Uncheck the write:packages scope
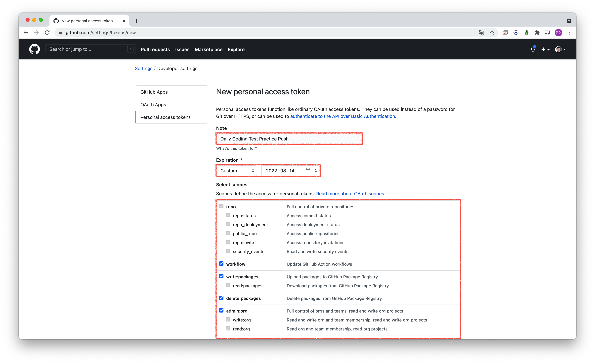The width and height of the screenshot is (595, 364). [221, 276]
